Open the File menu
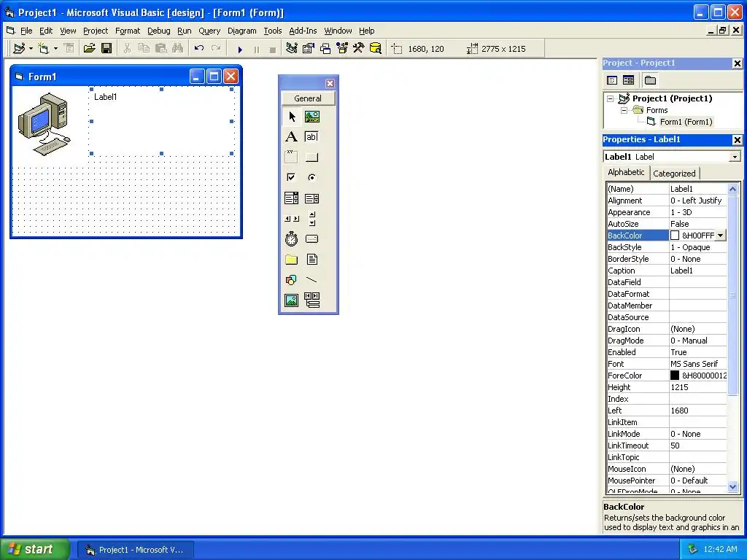747x560 pixels. pyautogui.click(x=26, y=31)
